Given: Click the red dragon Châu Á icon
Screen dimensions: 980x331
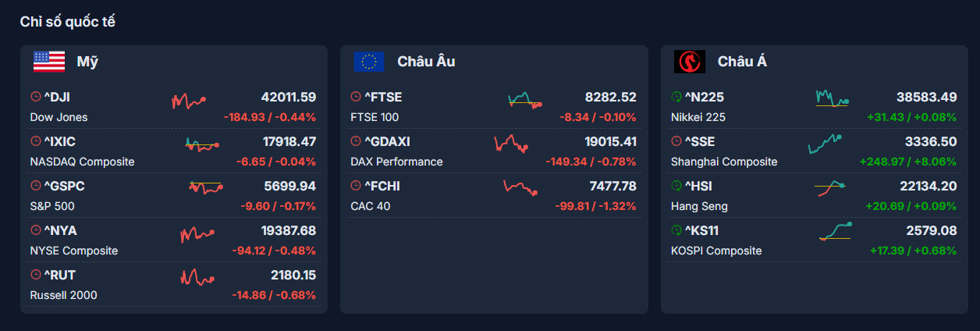Looking at the screenshot, I should click(689, 61).
